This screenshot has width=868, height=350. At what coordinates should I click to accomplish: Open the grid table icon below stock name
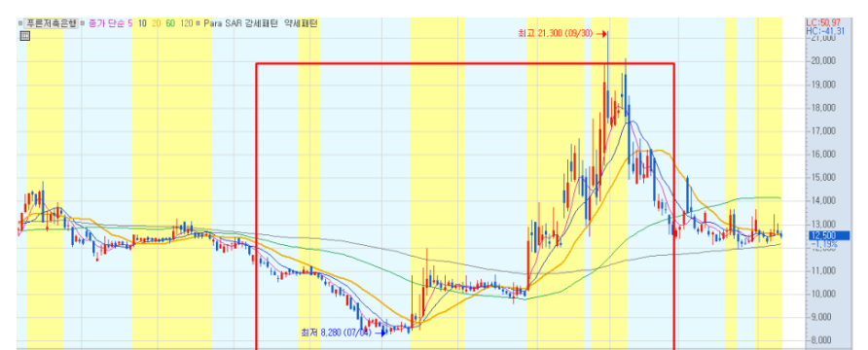coord(24,36)
